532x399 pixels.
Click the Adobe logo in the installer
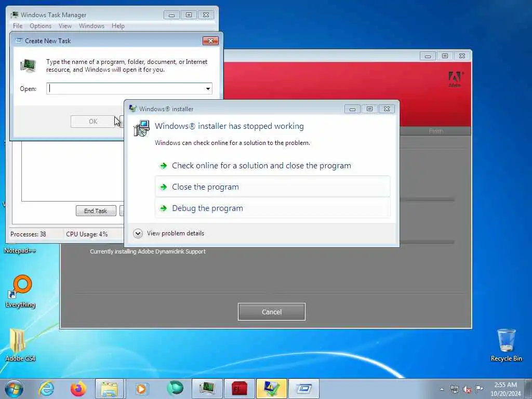(x=456, y=79)
